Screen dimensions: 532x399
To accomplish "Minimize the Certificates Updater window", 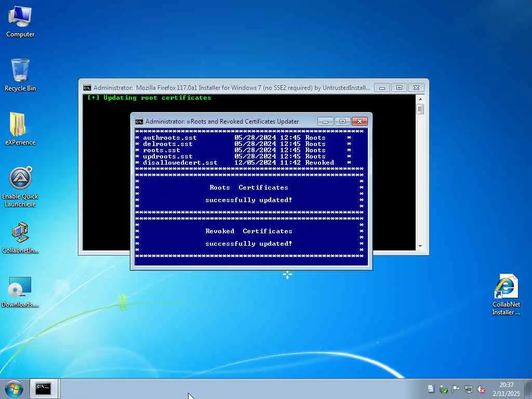I will (325, 122).
